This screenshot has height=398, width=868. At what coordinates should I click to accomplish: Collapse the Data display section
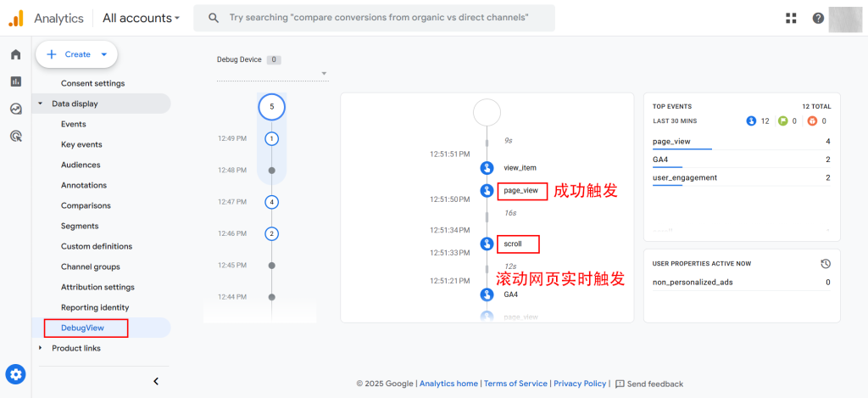coord(40,104)
